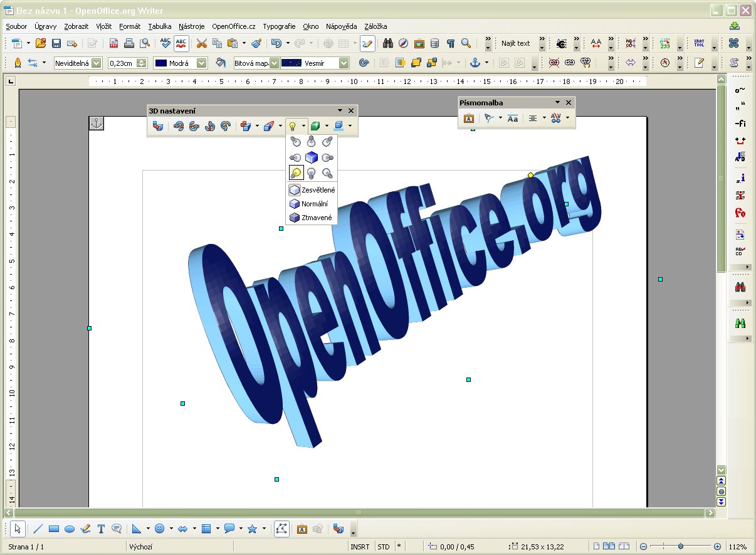The image size is (756, 555).
Task: Select the top-right lighting direction bulb
Action: [327, 142]
